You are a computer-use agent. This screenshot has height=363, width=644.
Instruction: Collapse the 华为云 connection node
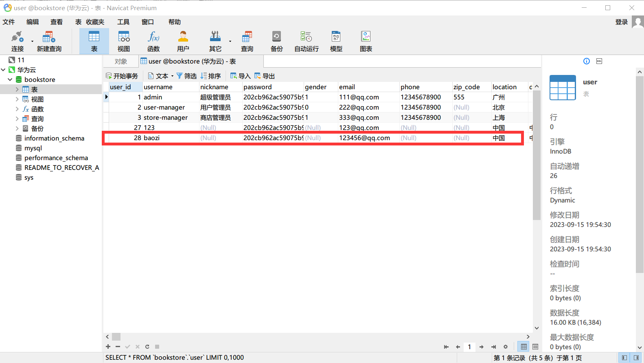tap(3, 70)
